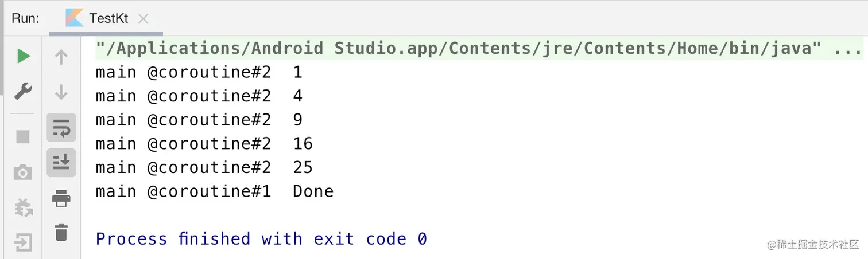Click the exit icon in left strip
868x259 pixels.
coord(23,243)
